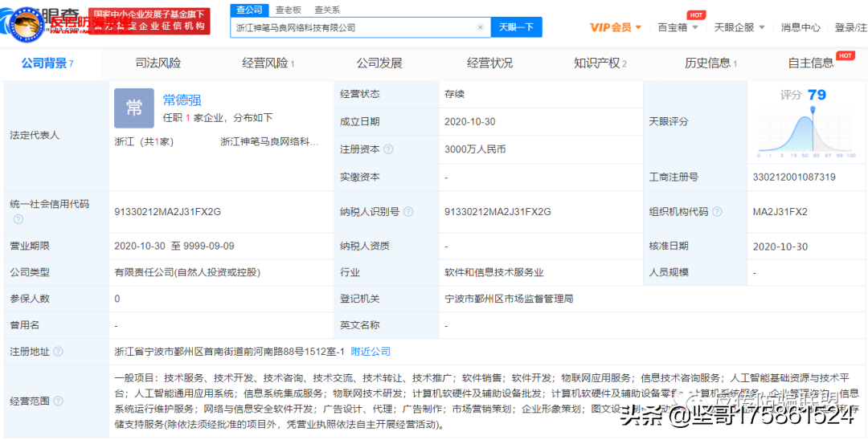Click the 组织机构代码 help question-mark icon

[717, 212]
